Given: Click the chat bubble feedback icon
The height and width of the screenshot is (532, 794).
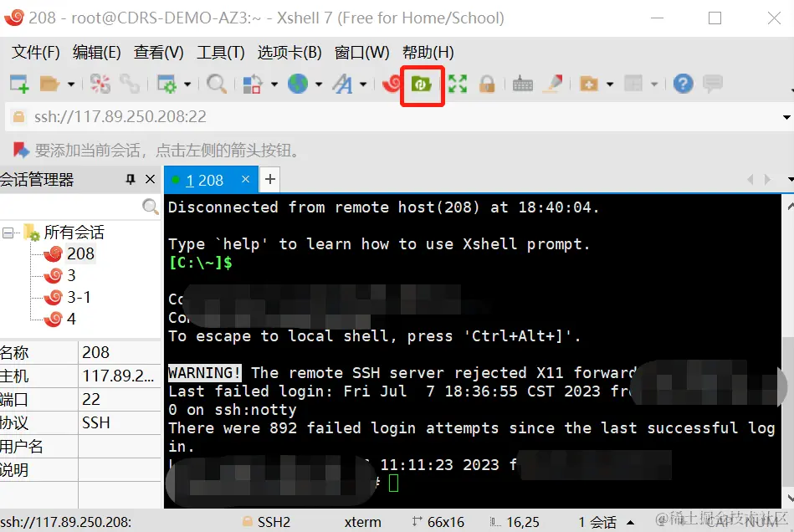Looking at the screenshot, I should click(713, 84).
